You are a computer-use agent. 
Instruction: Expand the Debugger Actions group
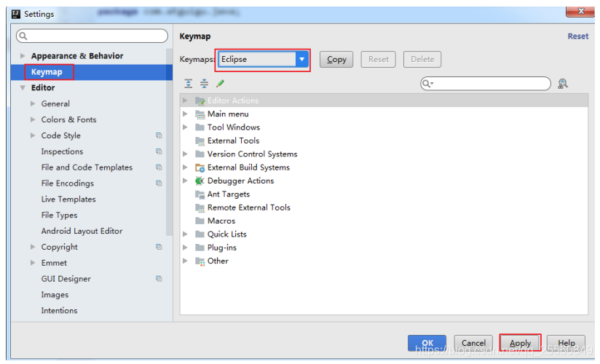tap(185, 181)
